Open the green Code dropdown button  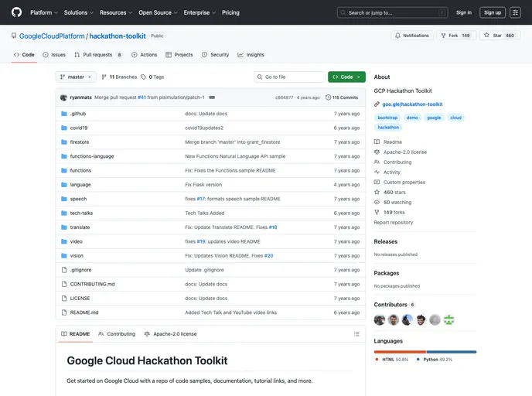pos(346,77)
